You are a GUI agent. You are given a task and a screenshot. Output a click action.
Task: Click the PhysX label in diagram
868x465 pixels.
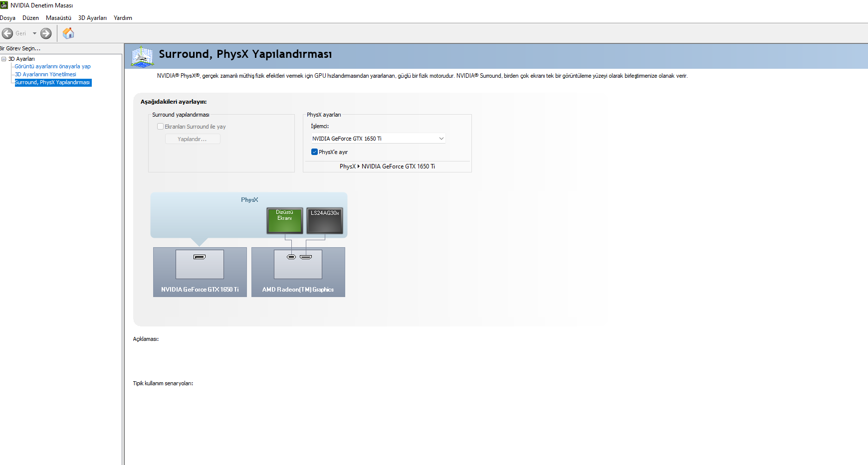click(249, 200)
